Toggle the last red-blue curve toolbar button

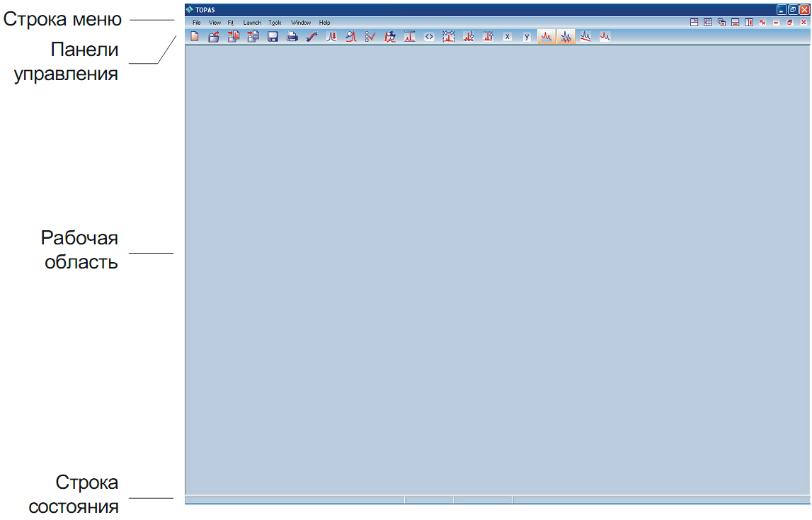tap(605, 36)
